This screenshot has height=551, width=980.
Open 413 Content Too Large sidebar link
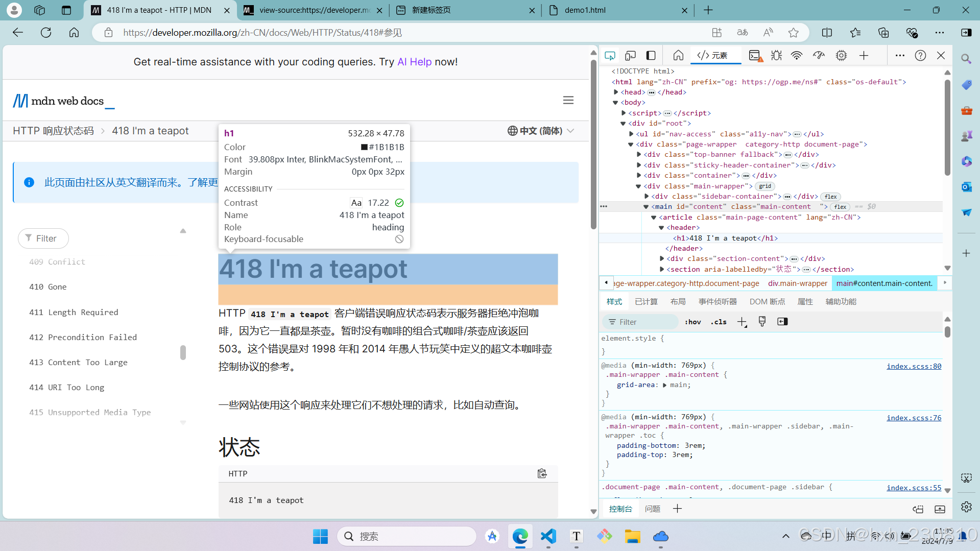point(78,363)
